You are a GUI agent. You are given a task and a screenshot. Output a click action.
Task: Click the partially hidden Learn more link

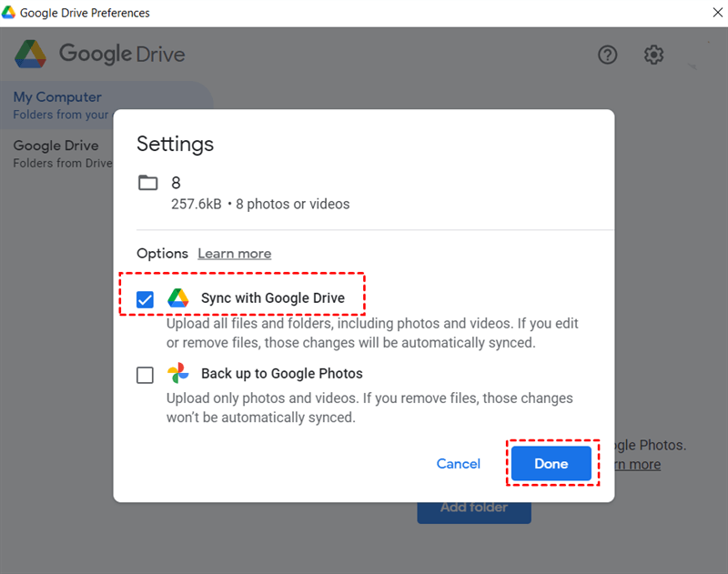click(x=639, y=464)
